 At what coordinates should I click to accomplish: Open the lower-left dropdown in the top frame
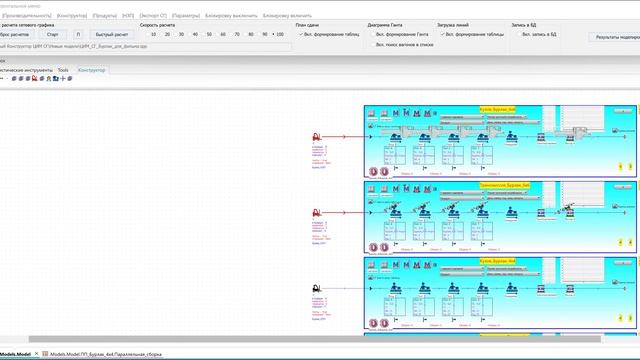click(x=462, y=122)
